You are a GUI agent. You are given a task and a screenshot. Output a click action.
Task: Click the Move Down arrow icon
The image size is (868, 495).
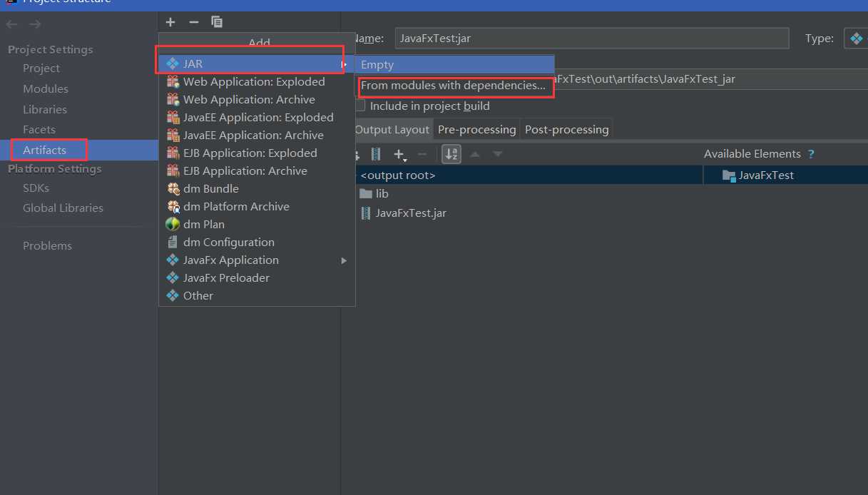pyautogui.click(x=498, y=154)
